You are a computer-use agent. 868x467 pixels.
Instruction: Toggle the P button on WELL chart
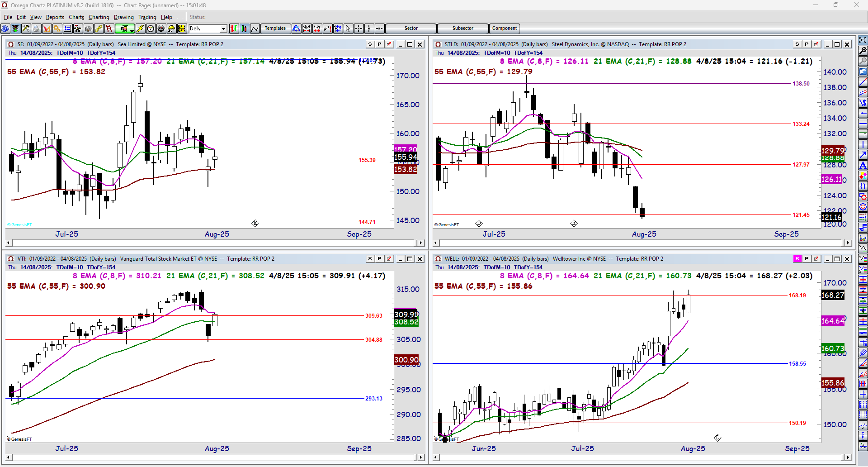click(x=807, y=259)
